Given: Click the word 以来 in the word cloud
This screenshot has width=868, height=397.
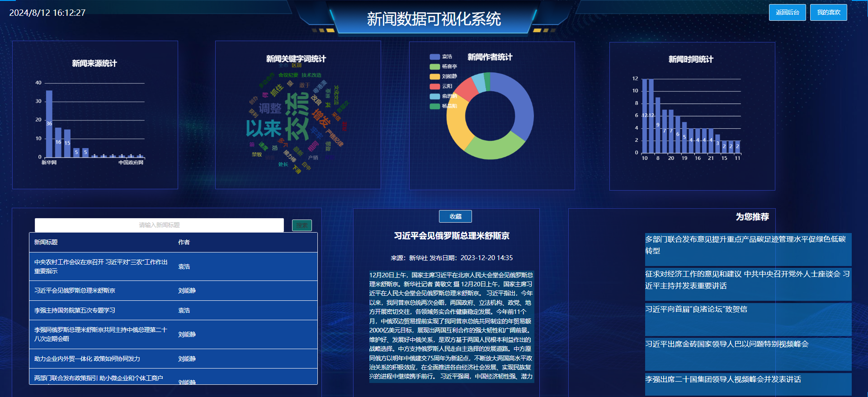Looking at the screenshot, I should [x=264, y=129].
